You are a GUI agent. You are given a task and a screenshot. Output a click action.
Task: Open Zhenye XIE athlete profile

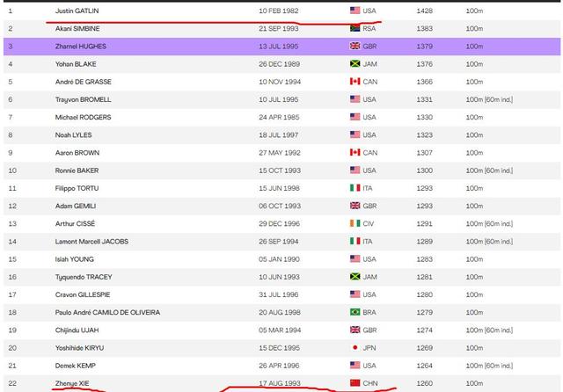[x=73, y=383]
